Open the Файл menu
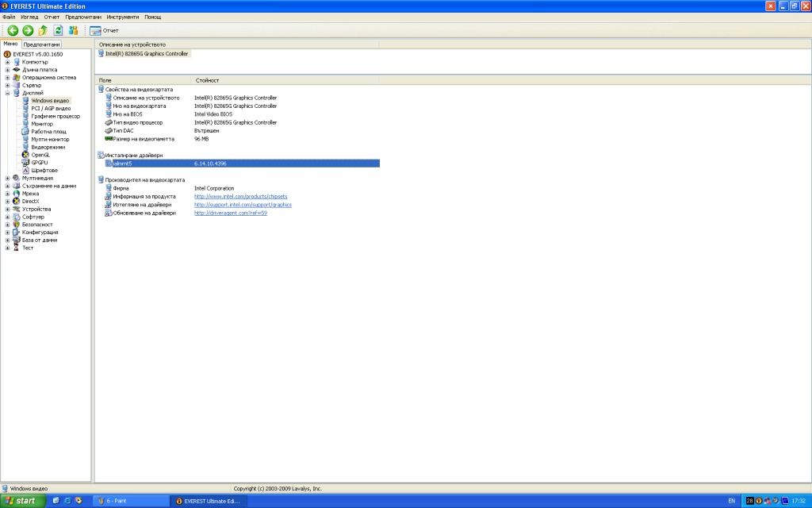The height and width of the screenshot is (508, 812). click(9, 17)
